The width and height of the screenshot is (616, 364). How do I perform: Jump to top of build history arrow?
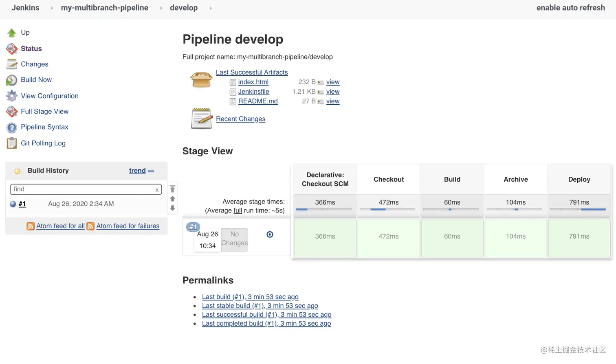coord(172,189)
